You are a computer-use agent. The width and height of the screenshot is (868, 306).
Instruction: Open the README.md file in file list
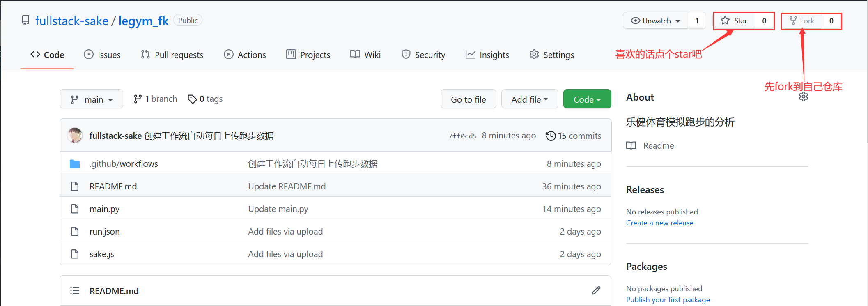click(113, 186)
